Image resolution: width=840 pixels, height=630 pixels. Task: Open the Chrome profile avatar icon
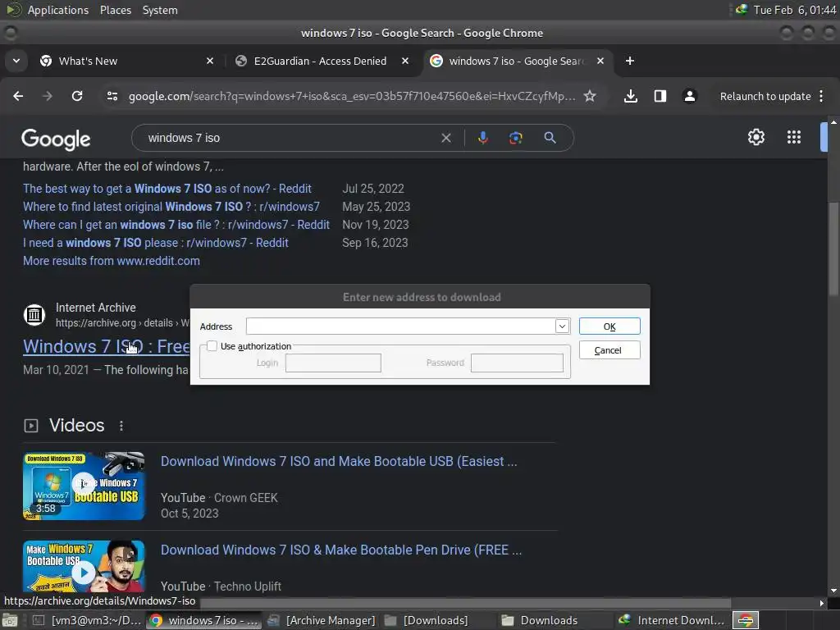689,96
